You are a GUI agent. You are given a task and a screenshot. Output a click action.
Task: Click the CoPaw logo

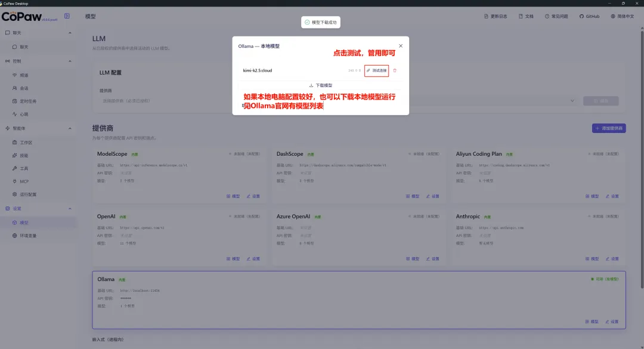tap(22, 17)
